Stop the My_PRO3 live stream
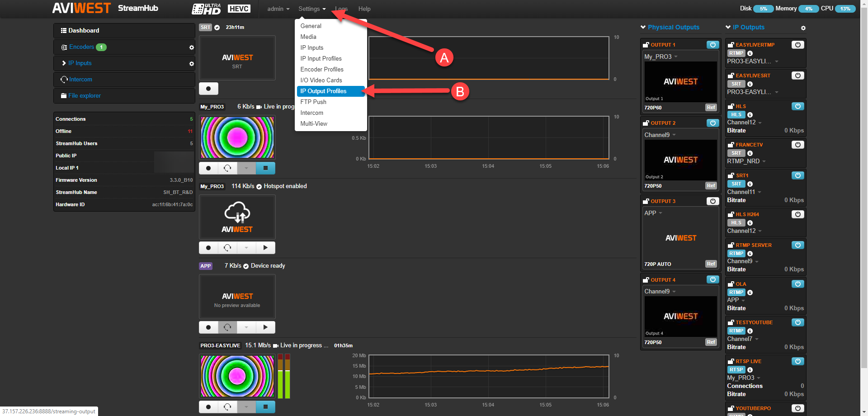 tap(265, 168)
